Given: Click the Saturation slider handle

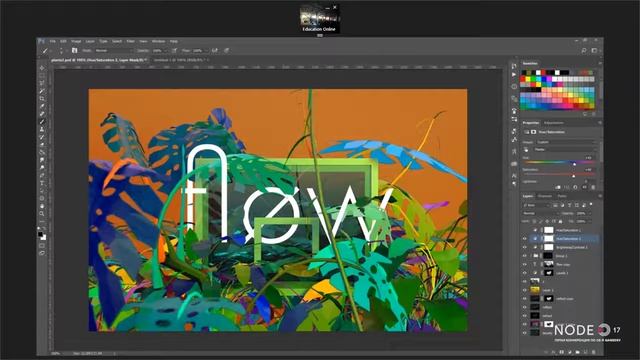Looking at the screenshot, I should pyautogui.click(x=573, y=176).
